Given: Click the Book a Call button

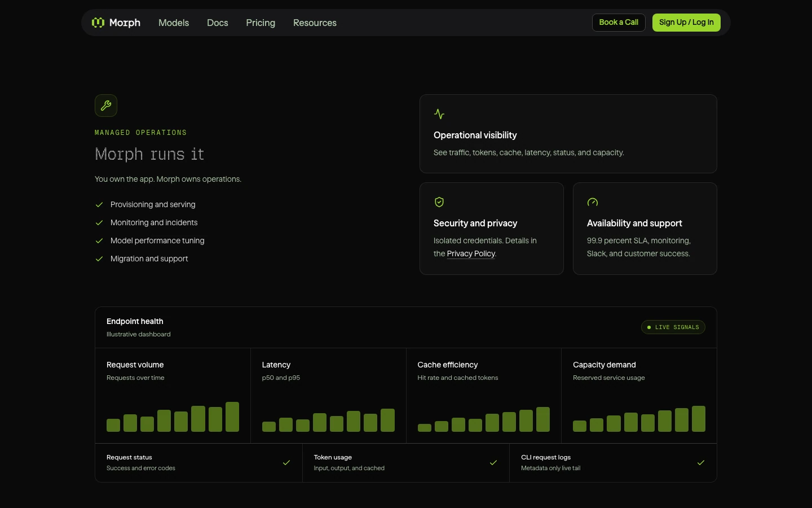Looking at the screenshot, I should click(619, 23).
